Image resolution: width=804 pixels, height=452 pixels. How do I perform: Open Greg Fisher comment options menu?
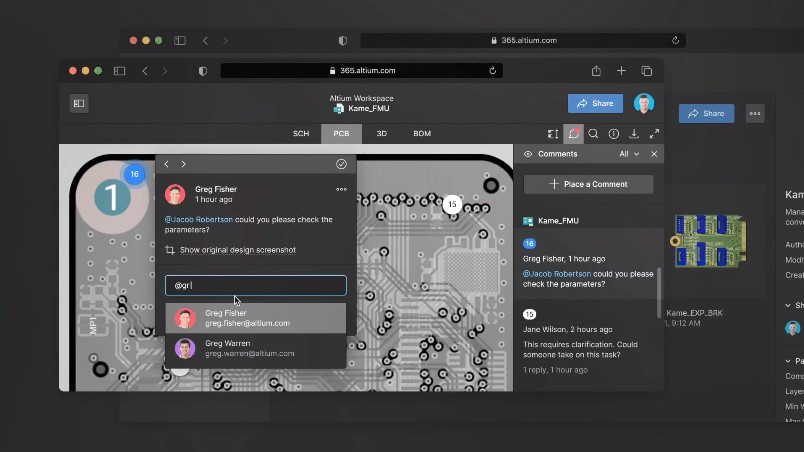tap(341, 189)
